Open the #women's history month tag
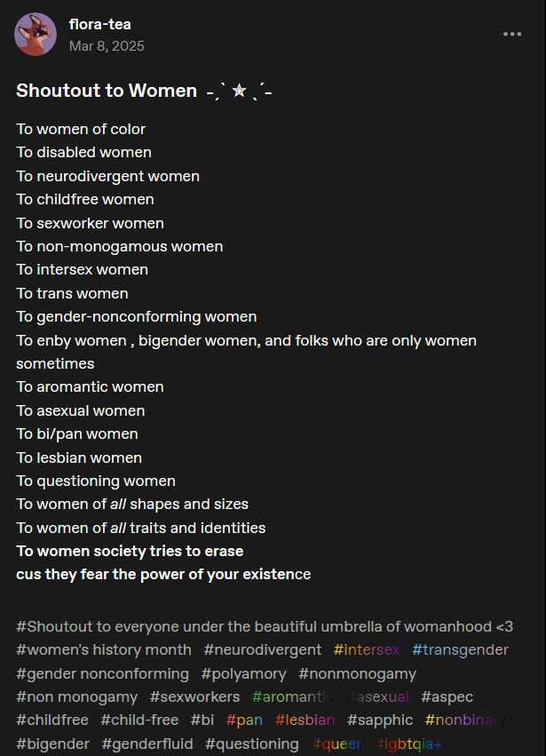The width and height of the screenshot is (546, 756). [x=104, y=650]
